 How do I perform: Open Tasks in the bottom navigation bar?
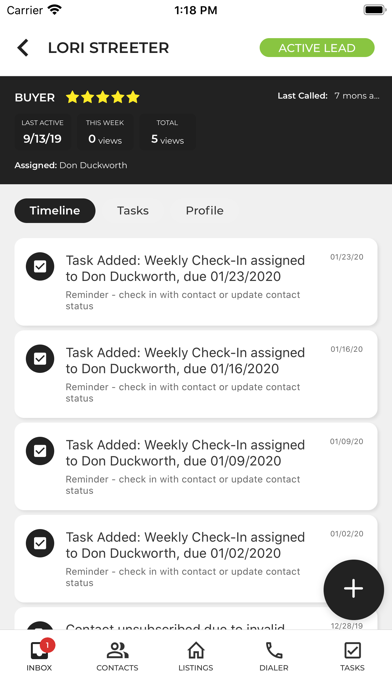[x=352, y=656]
